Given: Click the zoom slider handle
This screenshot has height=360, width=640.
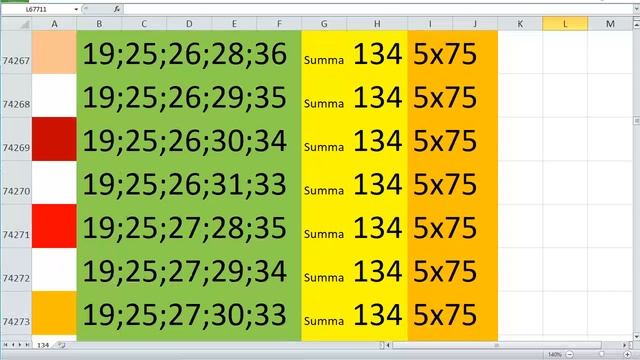Looking at the screenshot, I should 602,354.
